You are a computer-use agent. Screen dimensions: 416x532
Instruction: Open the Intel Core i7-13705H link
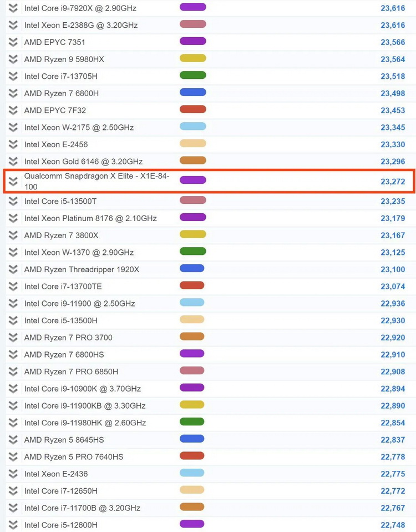[61, 76]
